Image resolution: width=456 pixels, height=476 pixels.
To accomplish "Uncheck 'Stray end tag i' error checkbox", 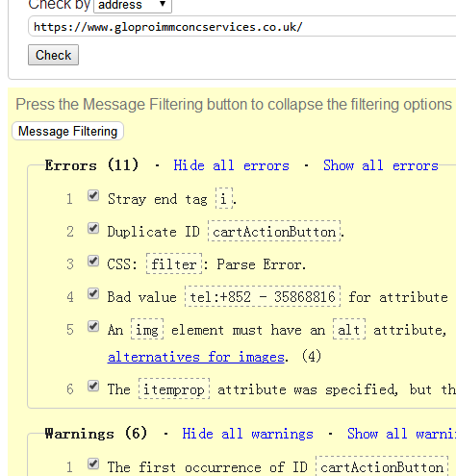I will pyautogui.click(x=93, y=195).
